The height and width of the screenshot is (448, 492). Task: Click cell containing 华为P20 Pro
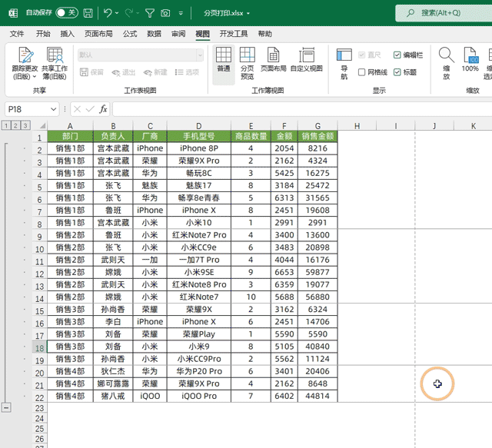(x=199, y=371)
